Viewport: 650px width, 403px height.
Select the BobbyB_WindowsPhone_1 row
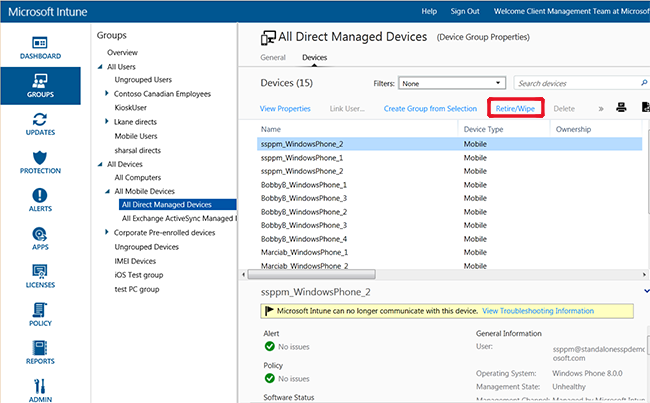click(449, 185)
